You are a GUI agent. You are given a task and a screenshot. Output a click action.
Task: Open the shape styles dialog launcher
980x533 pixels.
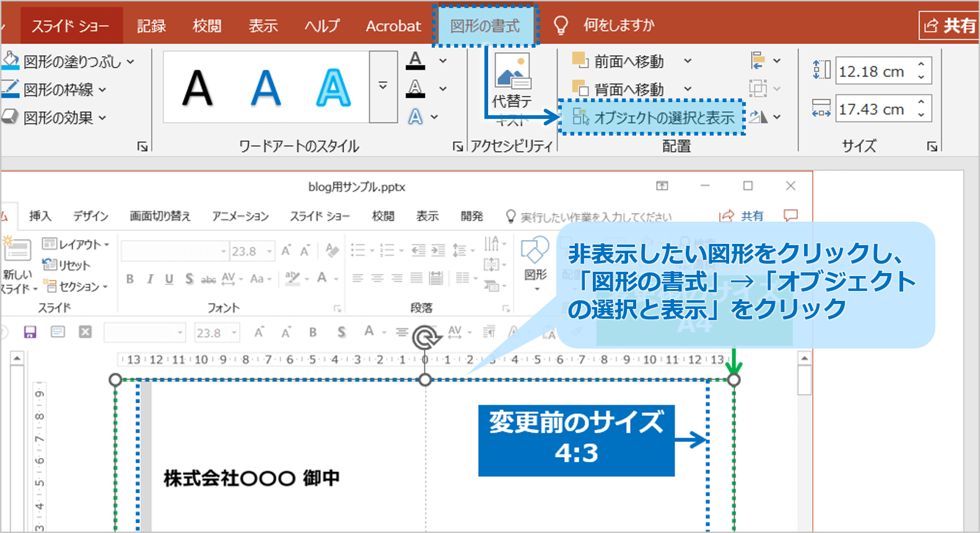click(x=142, y=146)
